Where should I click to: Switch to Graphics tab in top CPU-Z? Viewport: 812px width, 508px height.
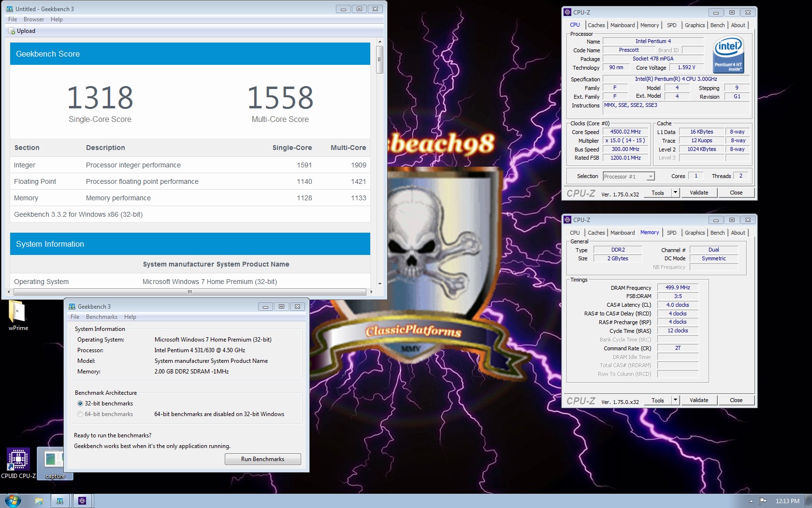695,25
